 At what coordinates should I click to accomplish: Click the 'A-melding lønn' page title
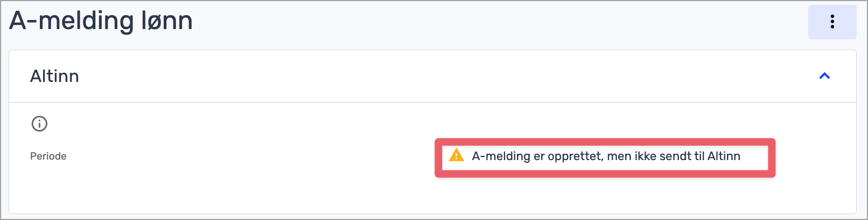101,21
